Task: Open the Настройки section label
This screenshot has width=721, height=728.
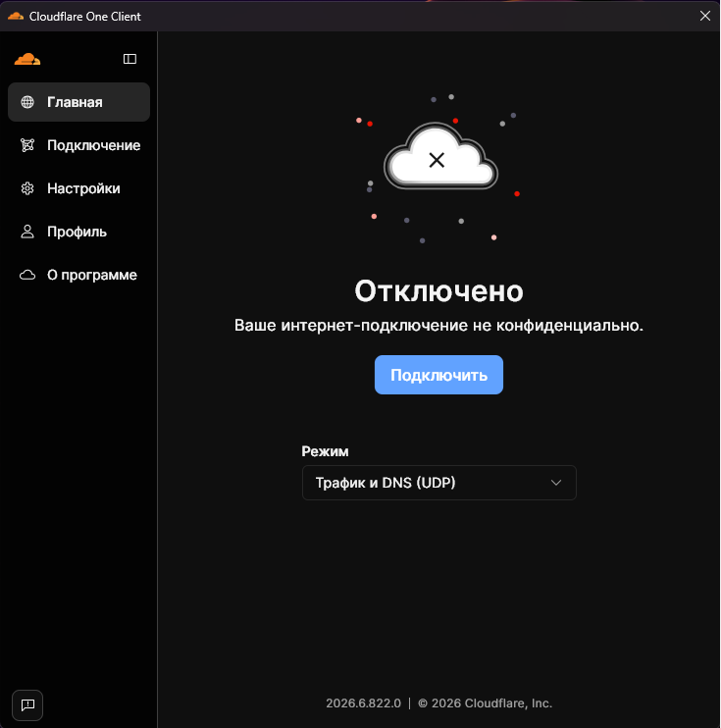Action: (83, 188)
